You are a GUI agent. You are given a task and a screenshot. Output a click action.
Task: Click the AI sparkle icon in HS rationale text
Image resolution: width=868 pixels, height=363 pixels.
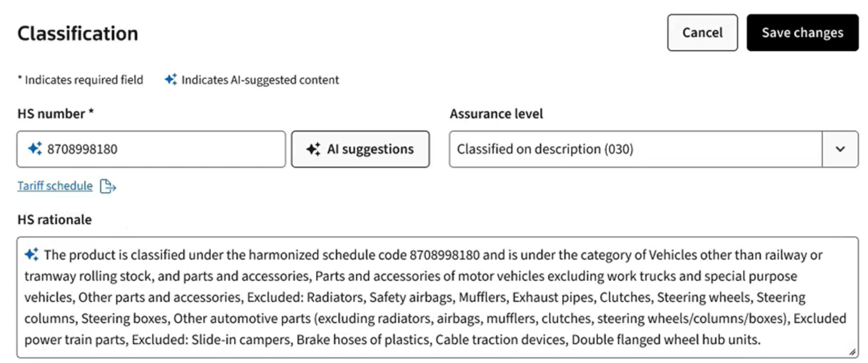[x=31, y=255]
